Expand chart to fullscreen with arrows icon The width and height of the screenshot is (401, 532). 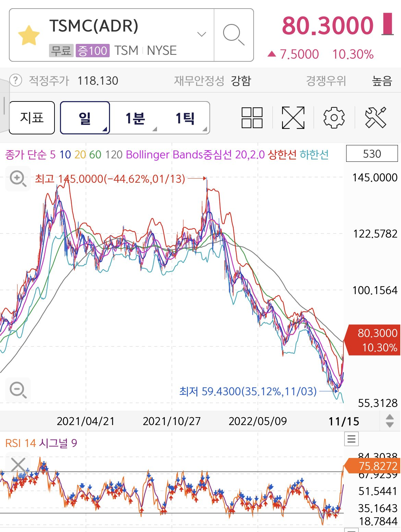click(x=293, y=118)
